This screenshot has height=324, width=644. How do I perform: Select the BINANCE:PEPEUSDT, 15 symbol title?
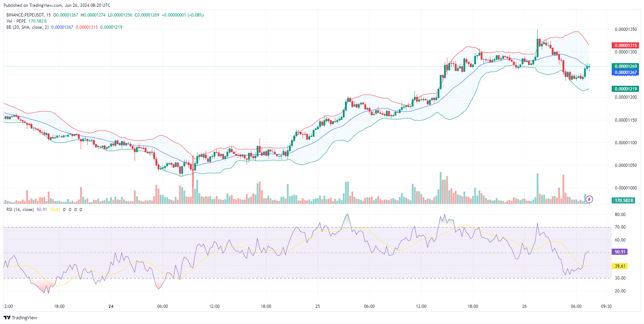(29, 15)
